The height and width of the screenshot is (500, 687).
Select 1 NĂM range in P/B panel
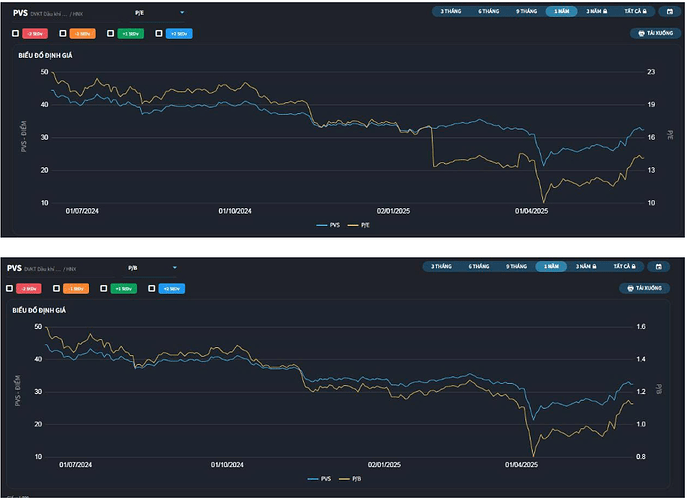[x=551, y=266]
